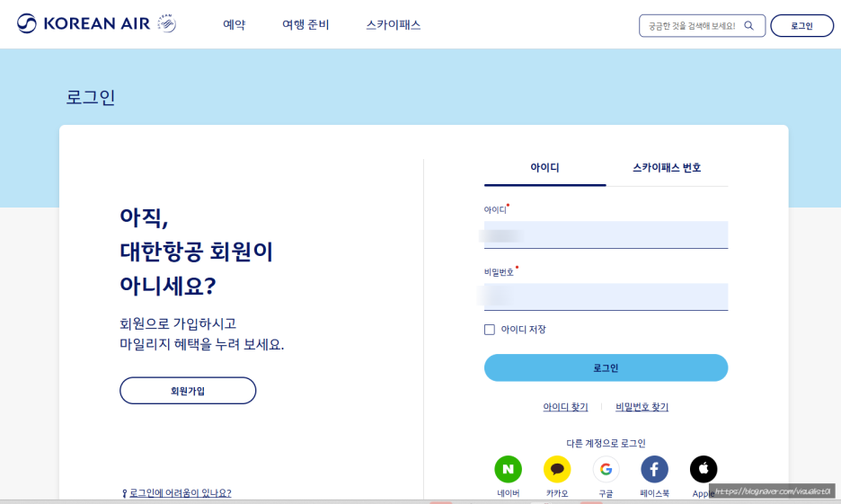The width and height of the screenshot is (841, 504).
Task: Sign in with the Naver icon
Action: [x=508, y=469]
